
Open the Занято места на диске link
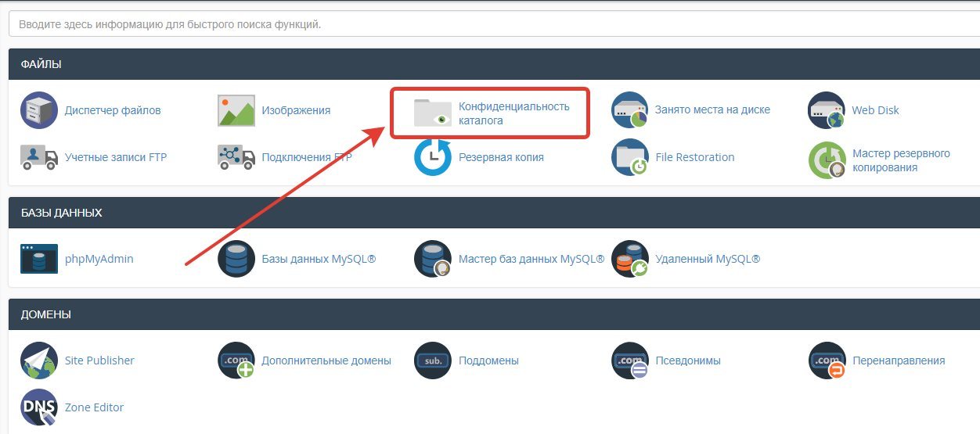[712, 110]
